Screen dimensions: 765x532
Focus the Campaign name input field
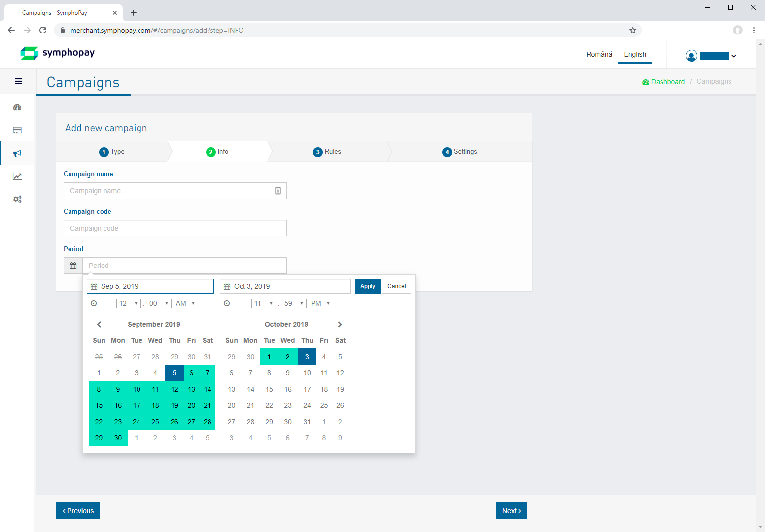170,191
